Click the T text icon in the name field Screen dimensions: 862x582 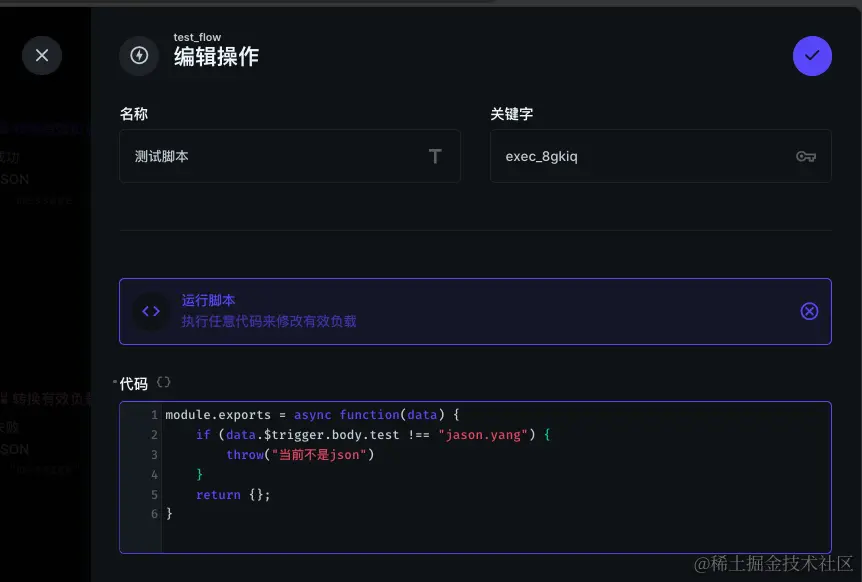435,157
